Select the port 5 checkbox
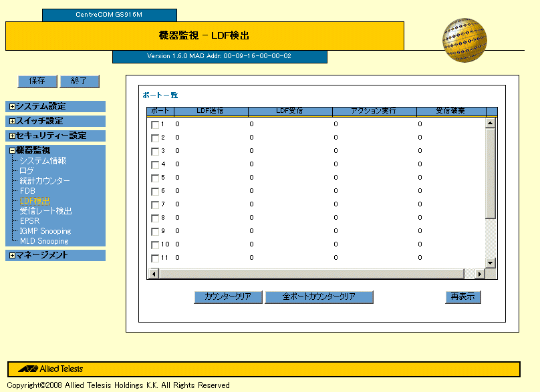Image resolution: width=540 pixels, height=392 pixels. coord(155,178)
